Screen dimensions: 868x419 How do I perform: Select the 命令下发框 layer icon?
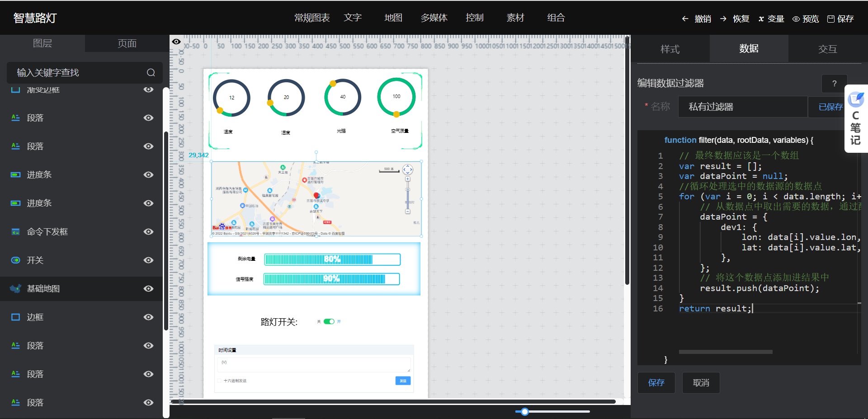click(15, 231)
